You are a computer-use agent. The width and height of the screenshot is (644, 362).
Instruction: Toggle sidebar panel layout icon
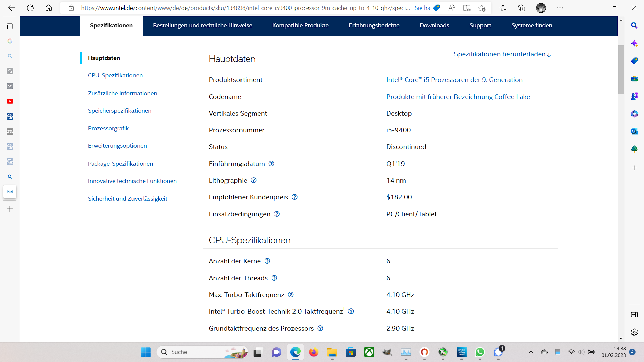634,315
